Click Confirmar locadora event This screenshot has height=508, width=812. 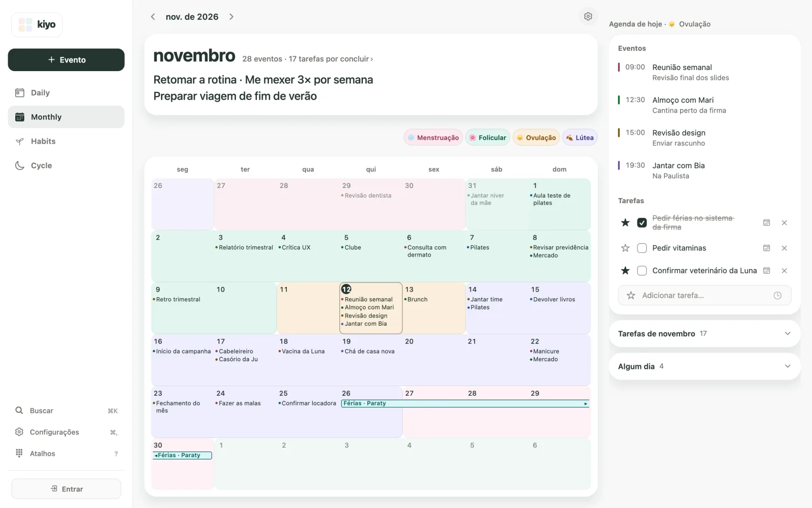(307, 403)
